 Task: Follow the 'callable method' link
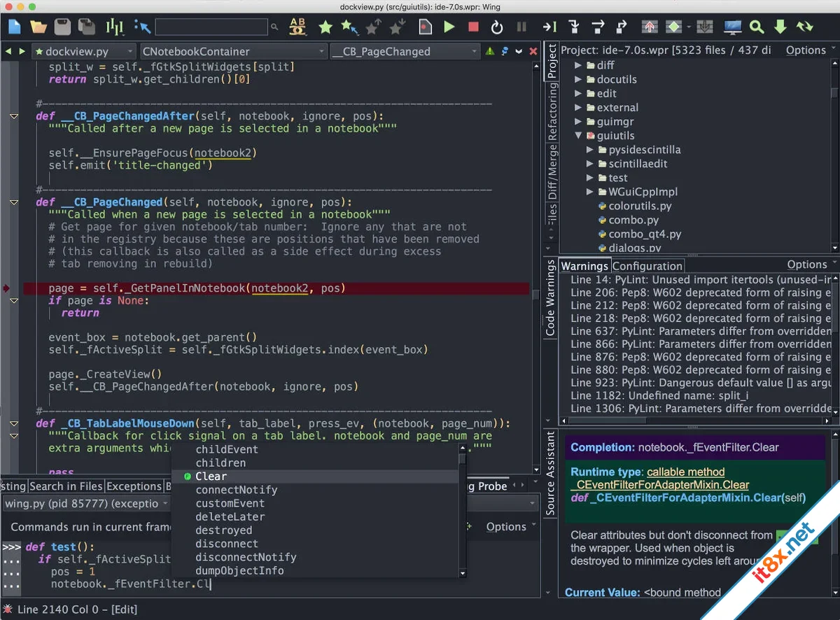pos(685,472)
